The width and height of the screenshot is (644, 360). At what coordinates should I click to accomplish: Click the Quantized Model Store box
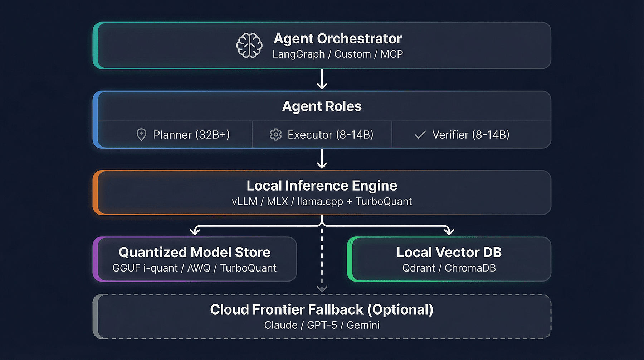[194, 259]
